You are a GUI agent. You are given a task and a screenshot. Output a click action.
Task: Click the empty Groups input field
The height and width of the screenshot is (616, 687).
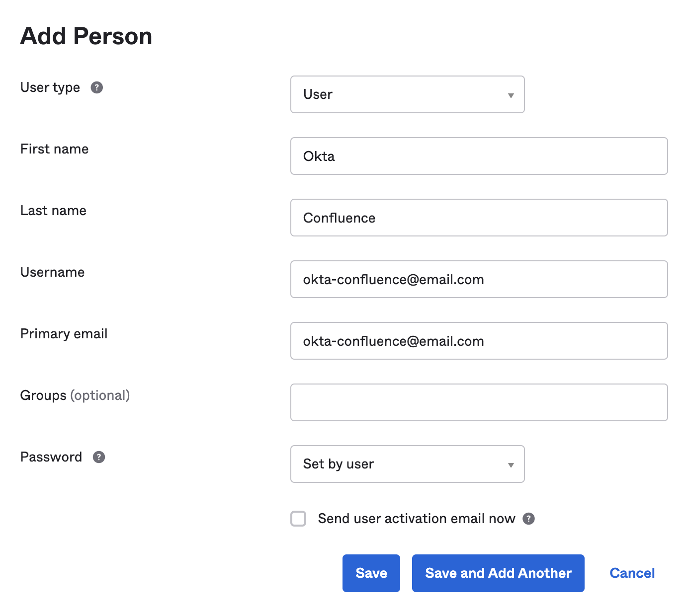point(479,402)
